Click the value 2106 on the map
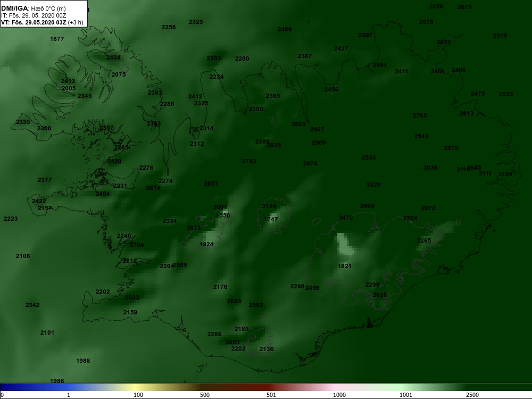 click(x=23, y=256)
